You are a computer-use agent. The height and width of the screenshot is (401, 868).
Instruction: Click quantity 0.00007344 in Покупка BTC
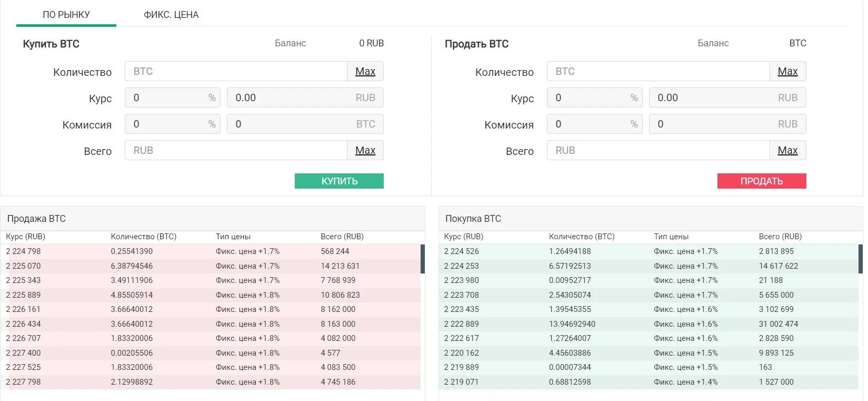click(570, 367)
